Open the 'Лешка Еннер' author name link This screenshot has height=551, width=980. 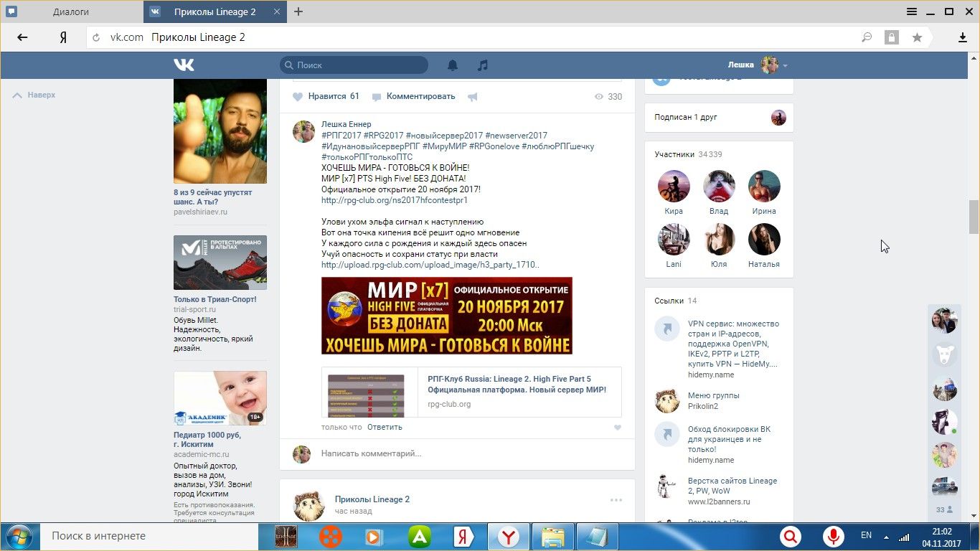[347, 124]
